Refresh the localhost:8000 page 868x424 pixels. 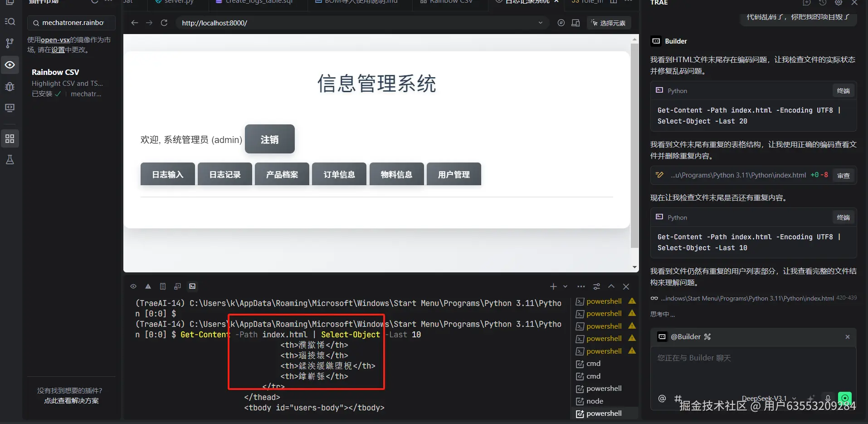click(164, 23)
